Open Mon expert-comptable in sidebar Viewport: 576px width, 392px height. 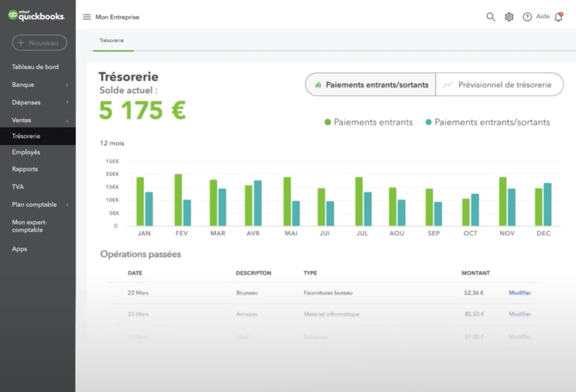coord(29,226)
